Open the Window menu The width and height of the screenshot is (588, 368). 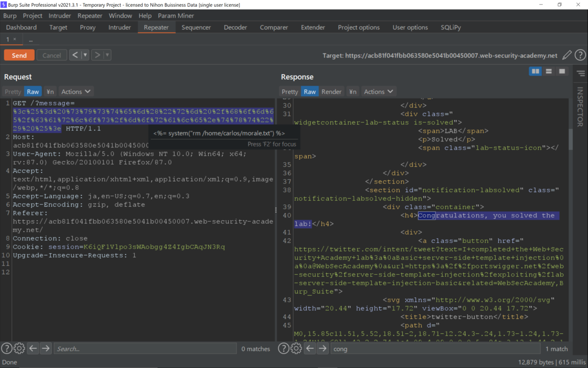point(120,16)
